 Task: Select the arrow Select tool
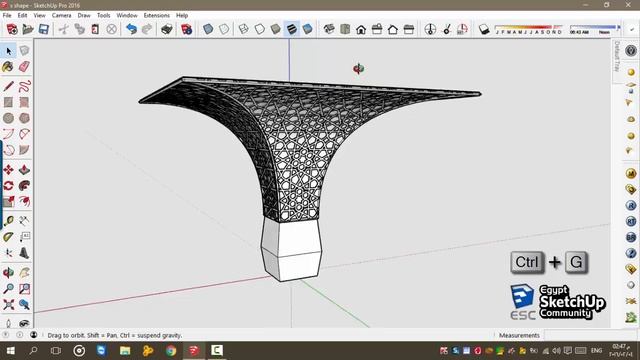click(9, 51)
